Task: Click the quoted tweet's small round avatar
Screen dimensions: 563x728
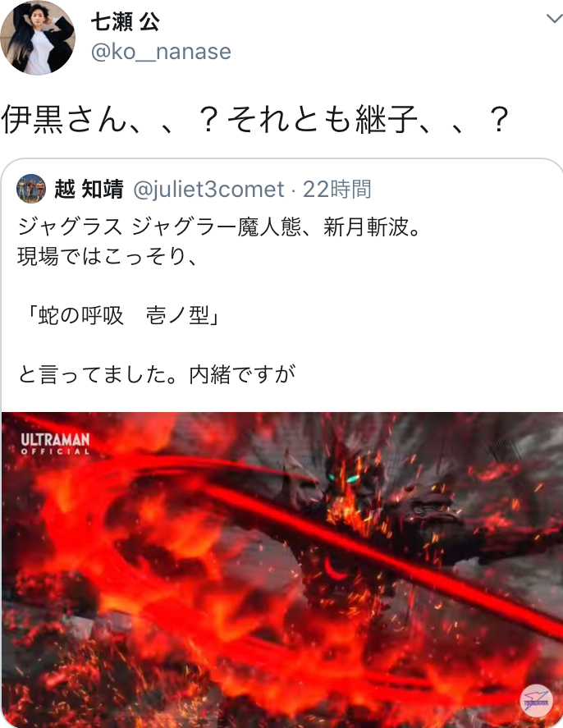Action: coord(31,189)
